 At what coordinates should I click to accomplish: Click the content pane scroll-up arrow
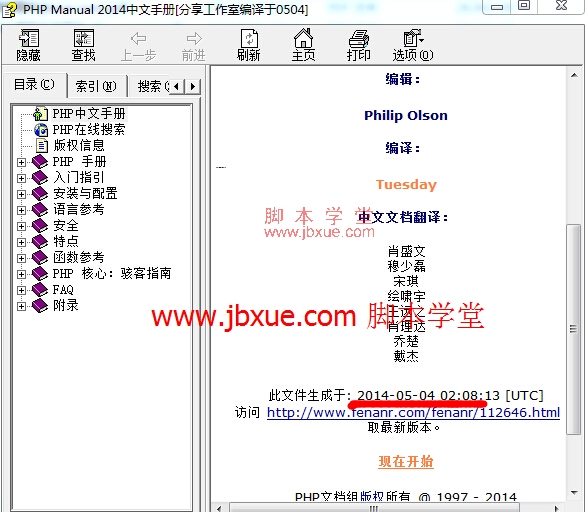[574, 75]
